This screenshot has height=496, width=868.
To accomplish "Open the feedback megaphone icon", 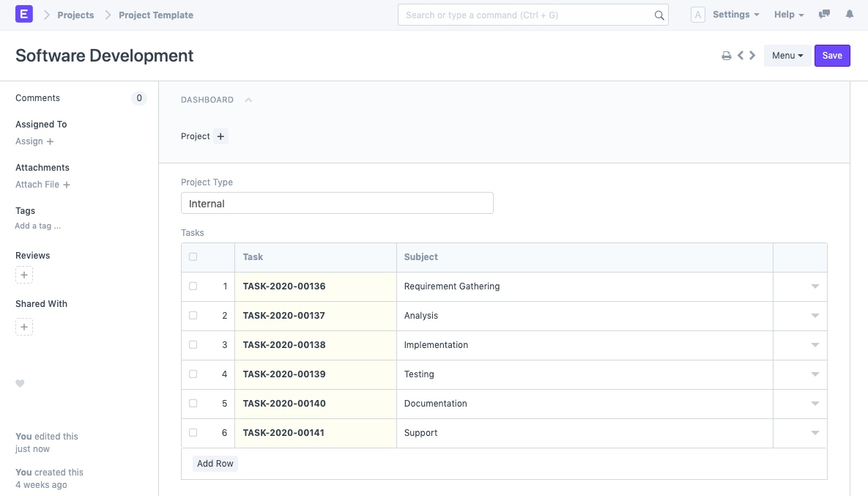I will (x=823, y=14).
